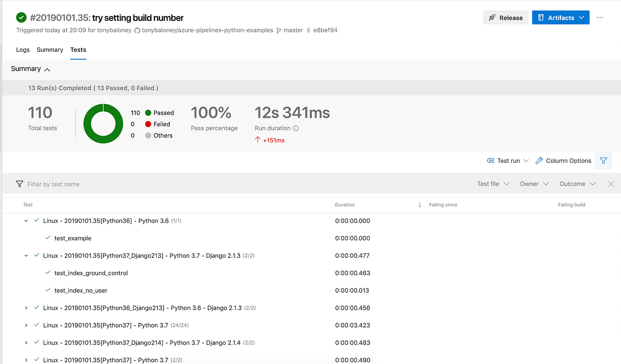Expand the Python 3.7 (24/24) test run
Image resolution: width=621 pixels, height=364 pixels.
coord(26,325)
